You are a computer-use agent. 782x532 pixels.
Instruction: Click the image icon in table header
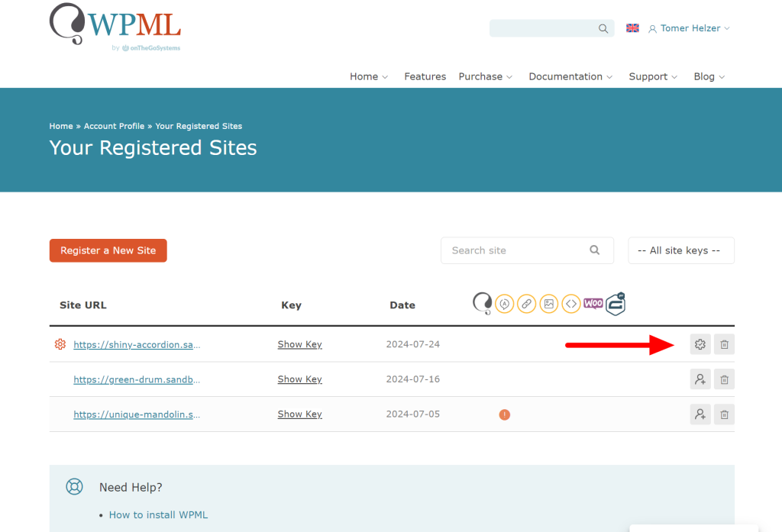548,304
